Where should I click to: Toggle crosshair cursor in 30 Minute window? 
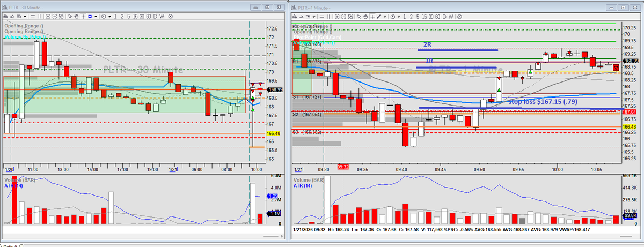coord(83,17)
